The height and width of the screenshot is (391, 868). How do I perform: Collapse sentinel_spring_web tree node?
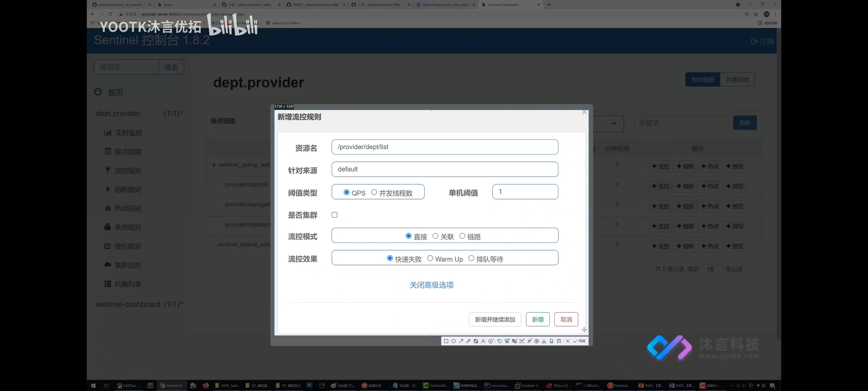214,165
